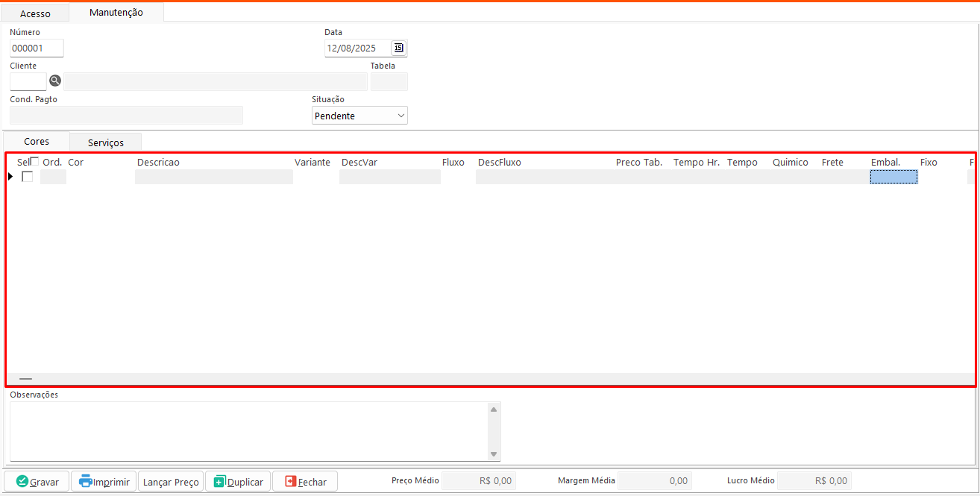Check the first grid row's checkbox
980x496 pixels.
click(28, 177)
